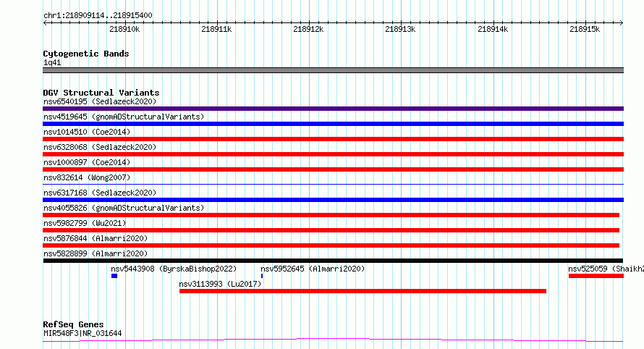644x349 pixels.
Task: Click small blue nsv5443908 variant block
Action: pos(114,276)
